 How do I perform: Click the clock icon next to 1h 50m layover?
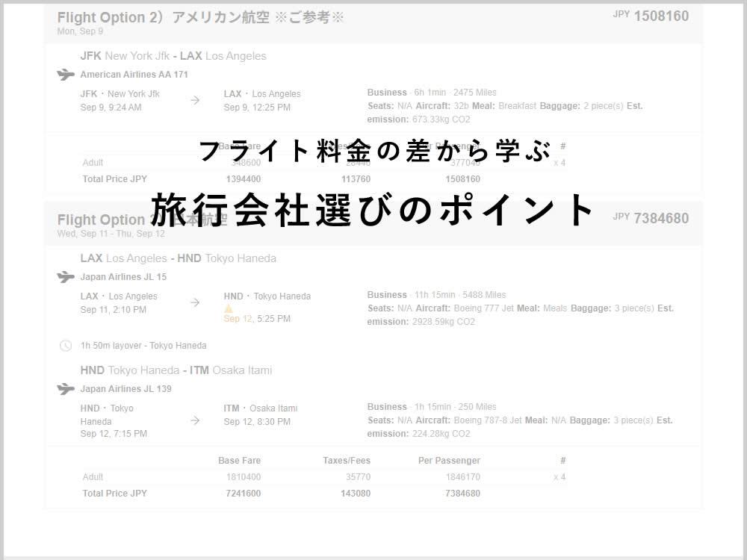65,346
